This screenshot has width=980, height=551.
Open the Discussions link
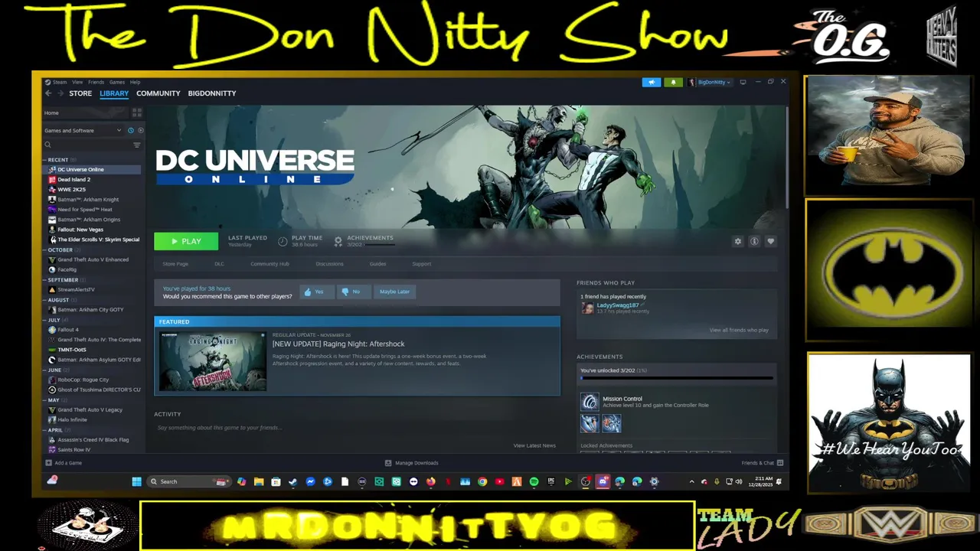(329, 264)
